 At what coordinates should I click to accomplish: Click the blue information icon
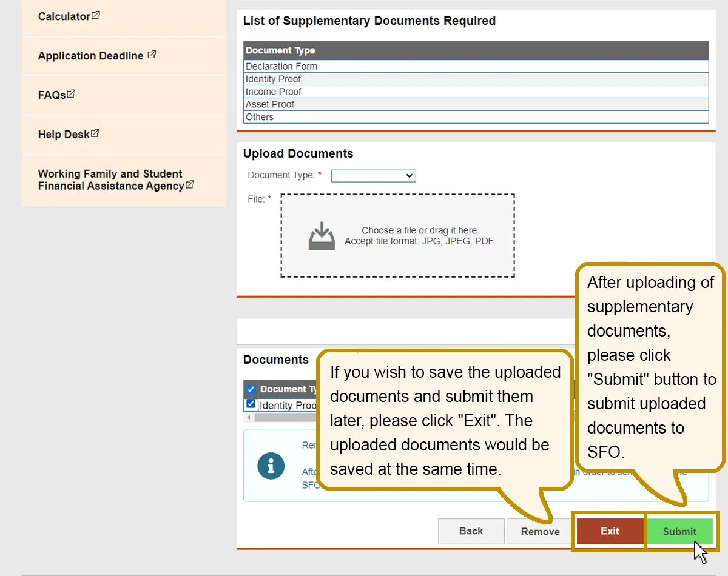tap(271, 466)
